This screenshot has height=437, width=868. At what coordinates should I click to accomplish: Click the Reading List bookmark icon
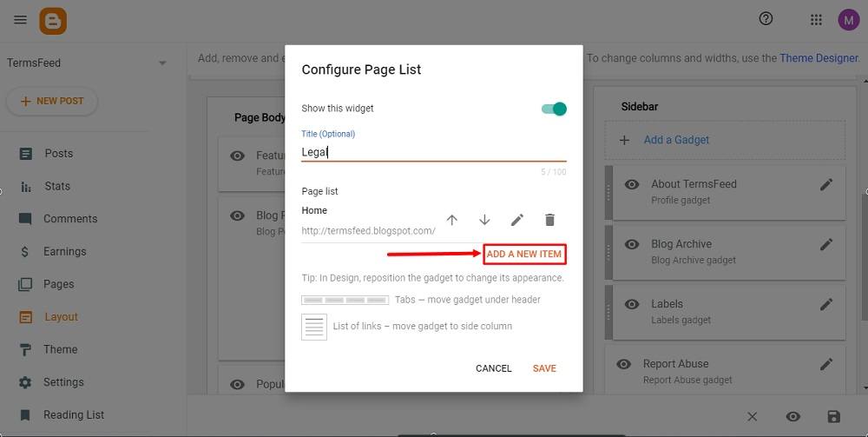25,414
